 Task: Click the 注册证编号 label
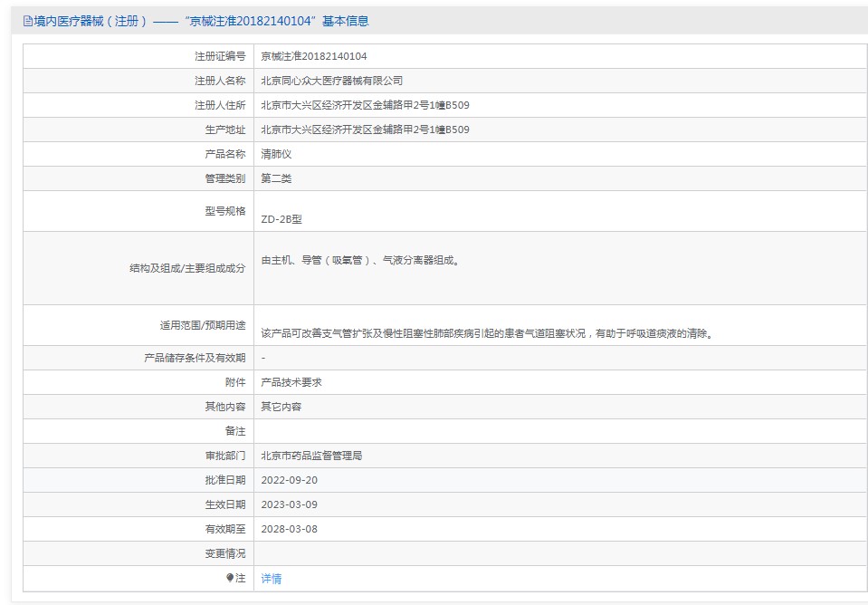pyautogui.click(x=220, y=56)
